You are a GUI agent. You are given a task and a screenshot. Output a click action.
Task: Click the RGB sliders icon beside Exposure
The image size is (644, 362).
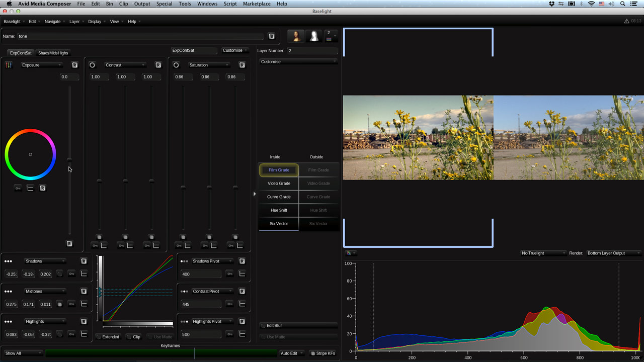(x=9, y=65)
